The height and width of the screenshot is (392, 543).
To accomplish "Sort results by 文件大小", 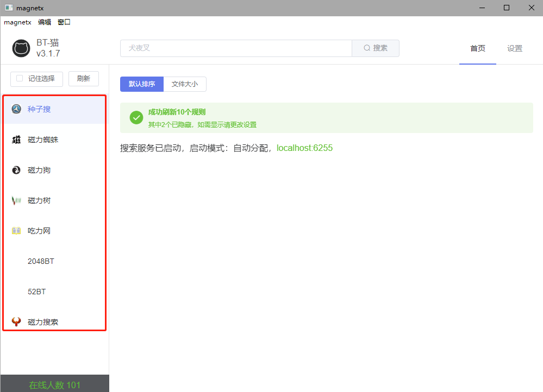I will click(185, 84).
